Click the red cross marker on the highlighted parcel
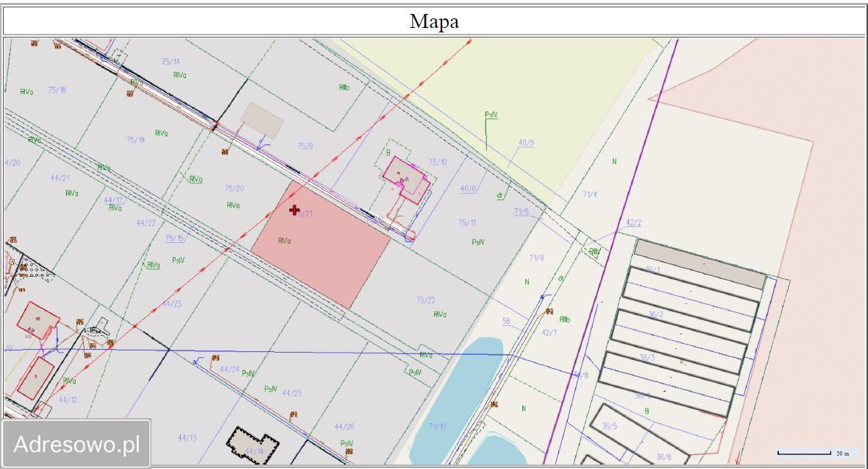This screenshot has width=868, height=469. (294, 210)
